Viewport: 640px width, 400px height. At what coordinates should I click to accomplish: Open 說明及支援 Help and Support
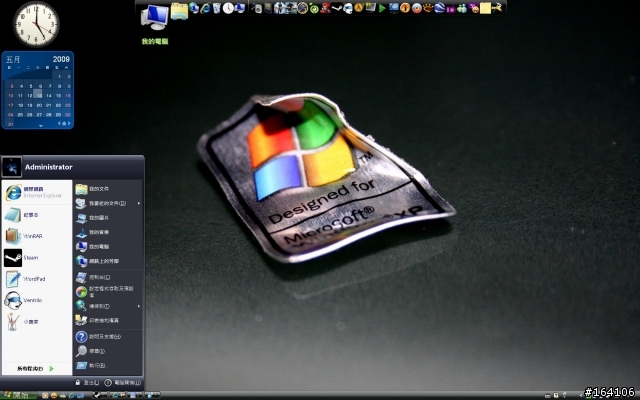click(108, 336)
